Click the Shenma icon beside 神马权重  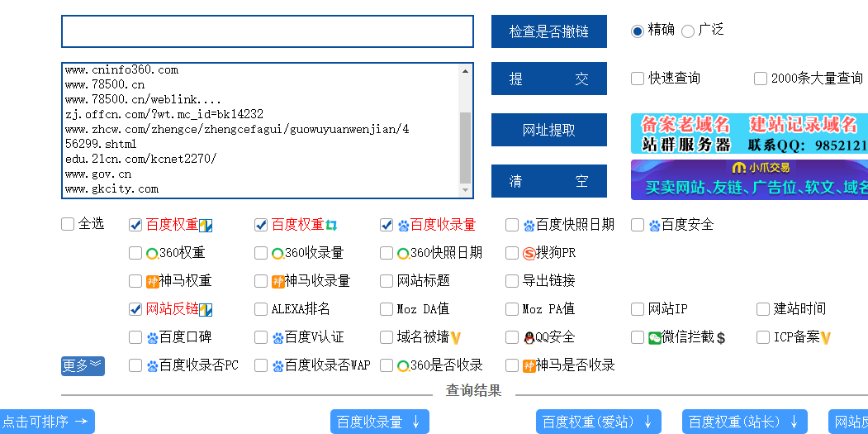(x=153, y=282)
